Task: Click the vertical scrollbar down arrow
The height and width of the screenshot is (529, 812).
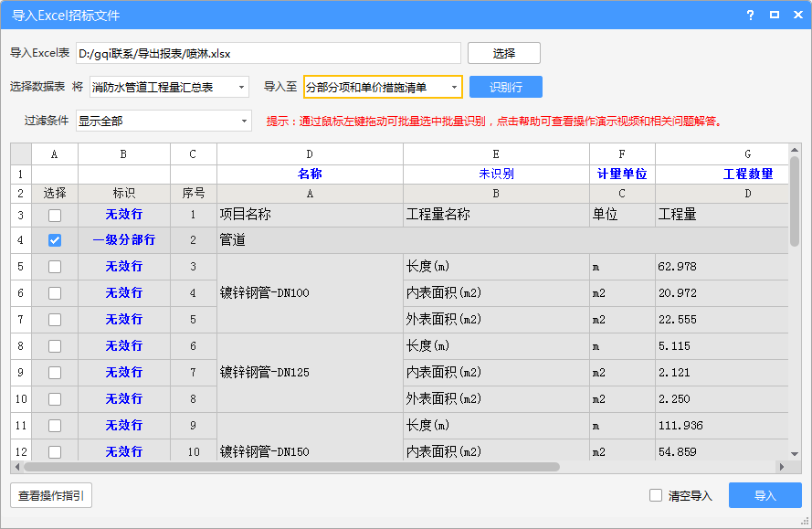Action: coord(795,454)
